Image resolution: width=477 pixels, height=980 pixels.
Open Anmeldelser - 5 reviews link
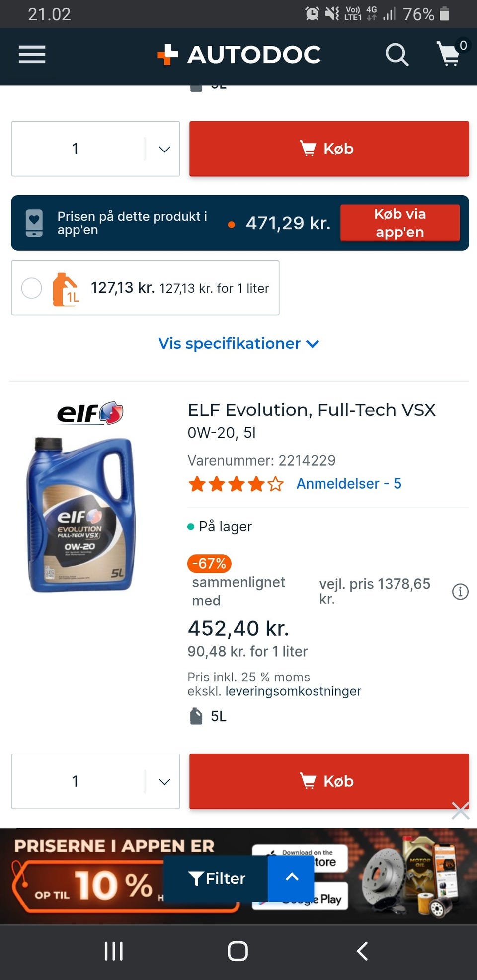tap(349, 483)
